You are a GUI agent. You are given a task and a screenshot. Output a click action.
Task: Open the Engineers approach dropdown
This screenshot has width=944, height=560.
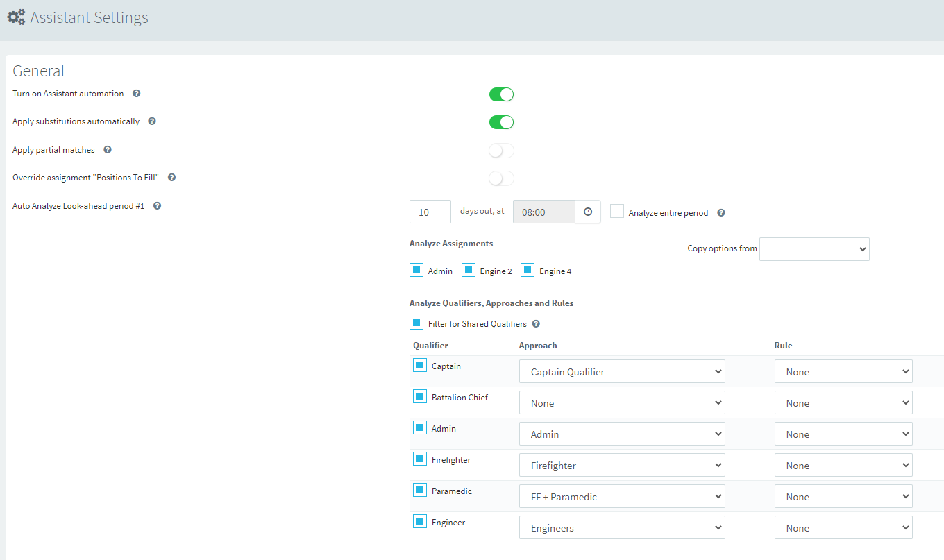tap(622, 527)
